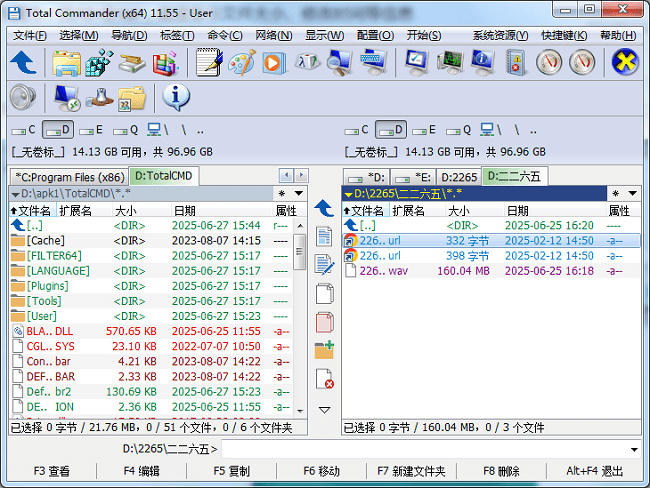Expand the middle bar down-arrow menu

pyautogui.click(x=324, y=410)
